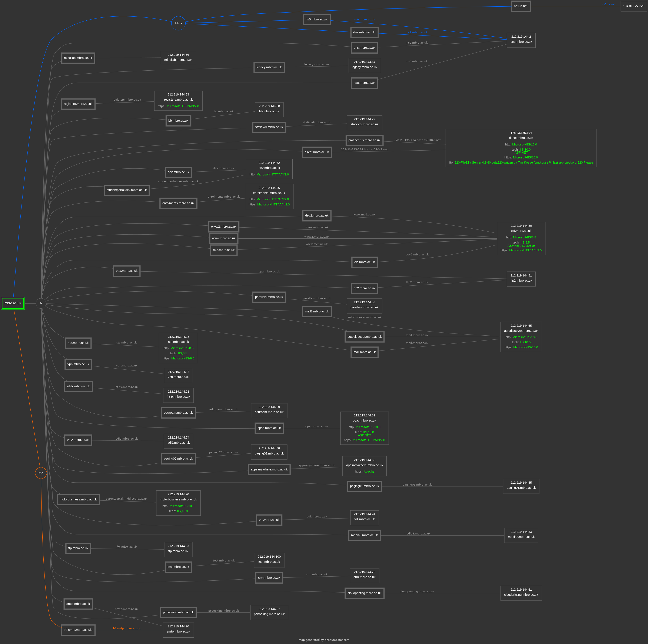Select the crm.mbro.ac.uk thick-bordered host node
648x644 pixels.
(x=269, y=578)
